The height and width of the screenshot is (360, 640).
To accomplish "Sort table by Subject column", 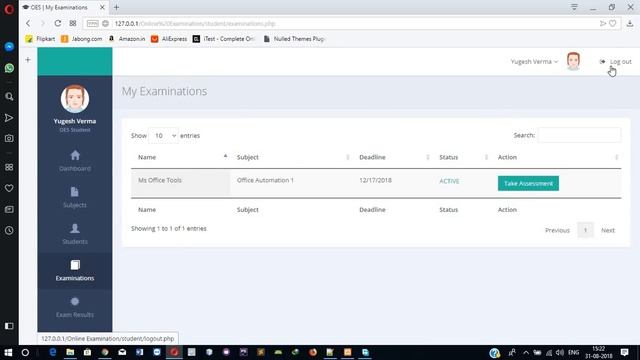I will pyautogui.click(x=291, y=157).
